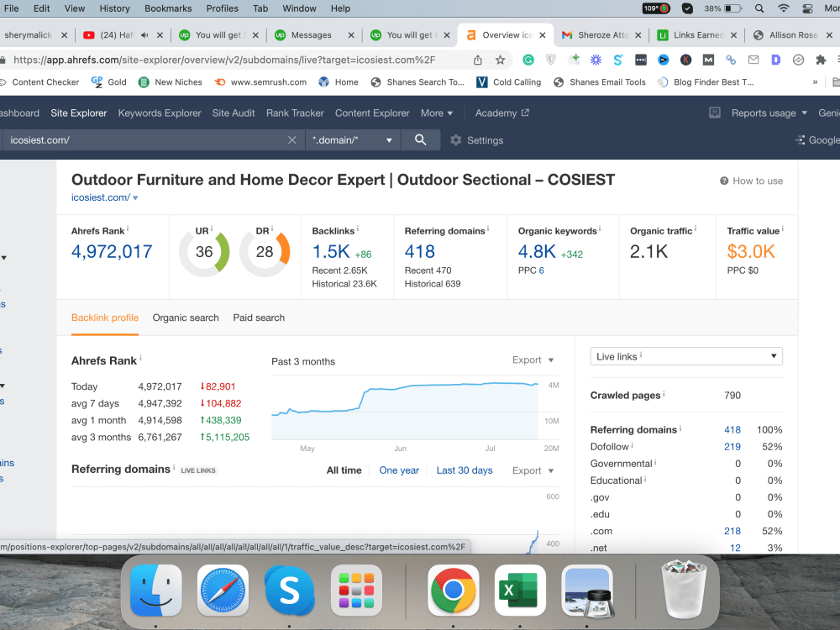The width and height of the screenshot is (840, 630).
Task: Open Site Audit in navigation
Action: [234, 113]
